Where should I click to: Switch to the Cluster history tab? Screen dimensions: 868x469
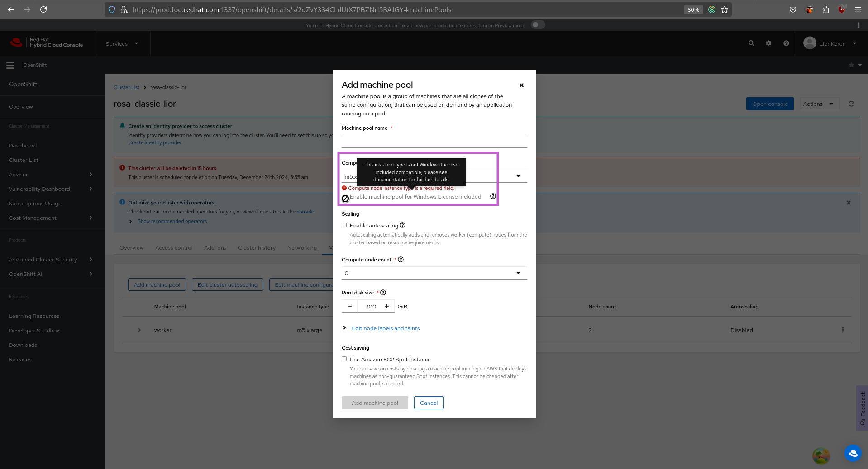coord(257,248)
